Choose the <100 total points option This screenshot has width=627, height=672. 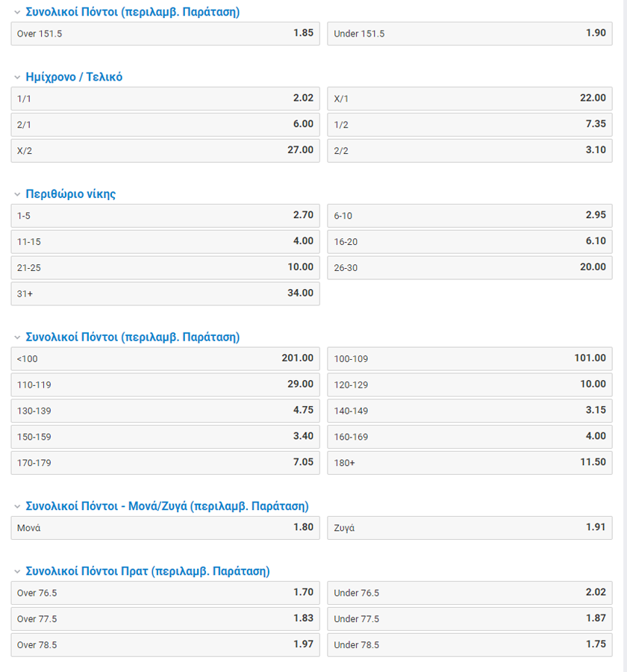coord(165,359)
